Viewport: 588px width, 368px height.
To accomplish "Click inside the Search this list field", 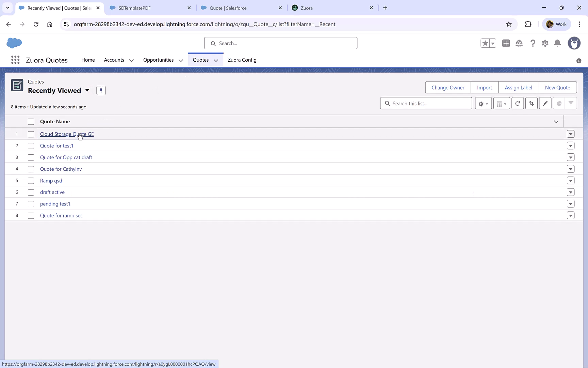I will [x=426, y=103].
